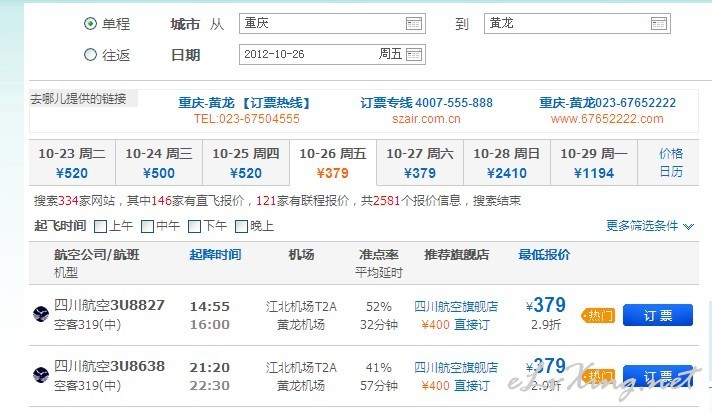This screenshot has height=414, width=712.
Task: Open 四川航空旗舰店 link for flight 3U8827
Action: [x=456, y=306]
